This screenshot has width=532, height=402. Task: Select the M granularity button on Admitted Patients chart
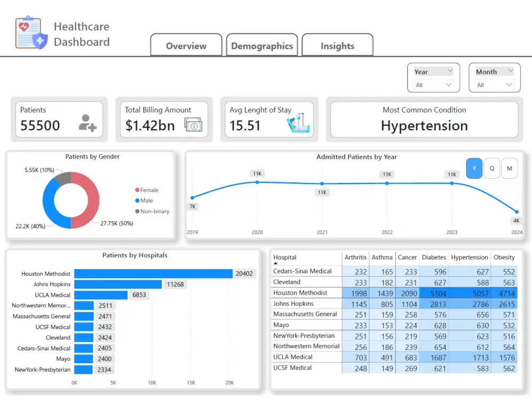(509, 168)
